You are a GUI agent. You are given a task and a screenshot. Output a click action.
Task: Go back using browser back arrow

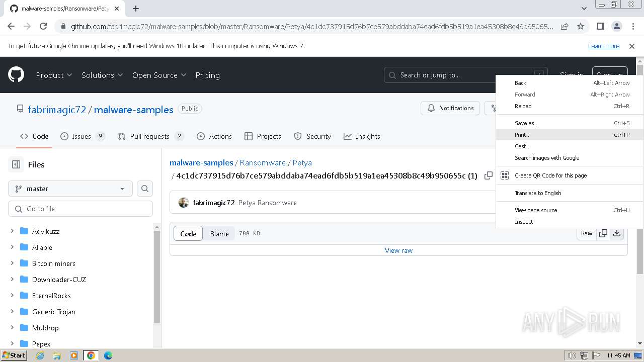[11, 26]
